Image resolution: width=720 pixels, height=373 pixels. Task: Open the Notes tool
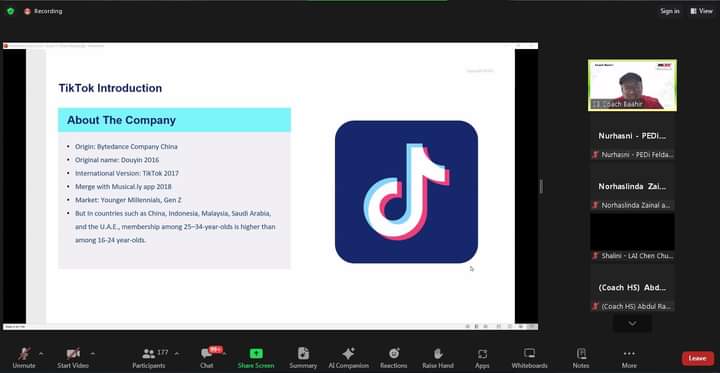[581, 358]
